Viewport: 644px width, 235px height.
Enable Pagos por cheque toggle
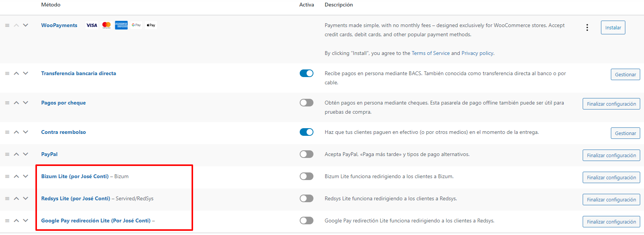(307, 103)
